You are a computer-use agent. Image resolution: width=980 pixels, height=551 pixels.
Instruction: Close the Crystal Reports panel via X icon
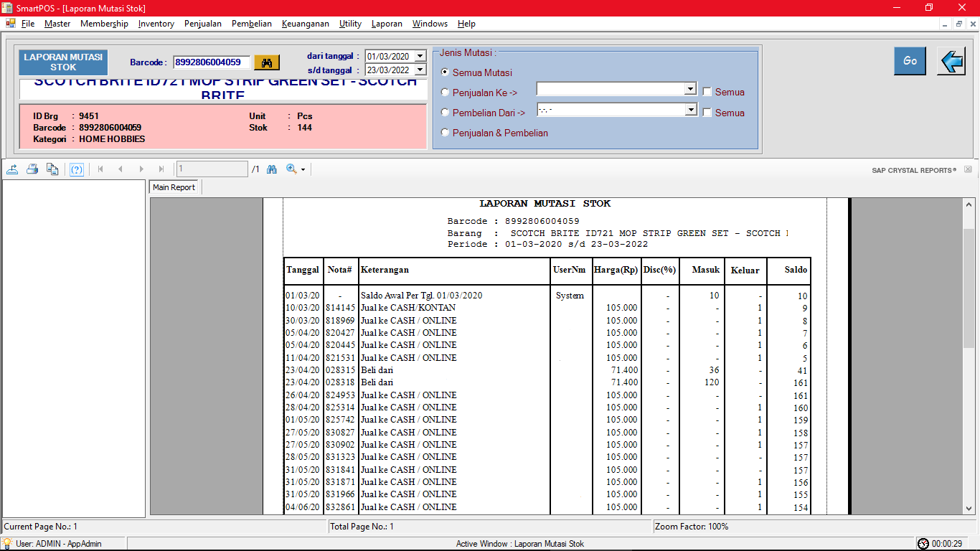968,170
